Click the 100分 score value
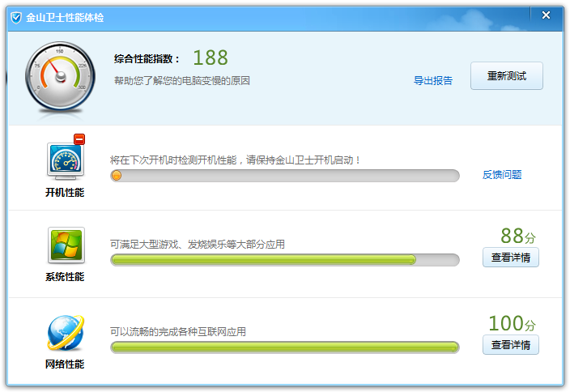Screen dimensions: 570x392 coord(512,323)
